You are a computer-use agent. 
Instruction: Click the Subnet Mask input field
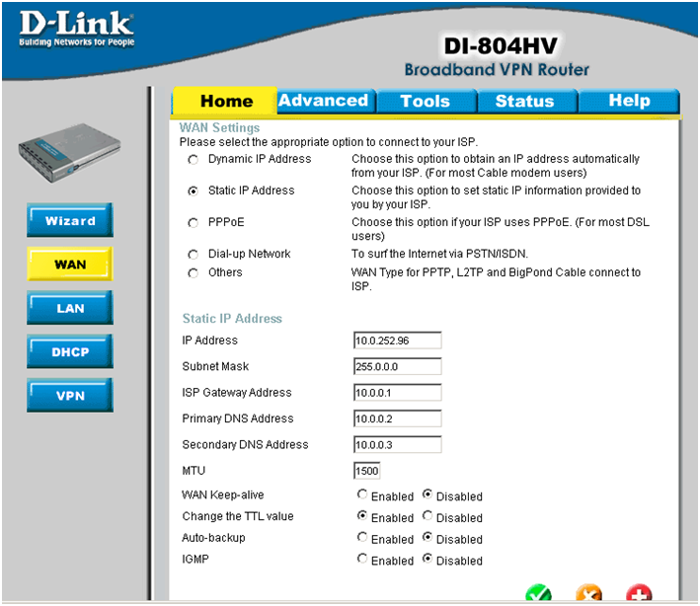[397, 366]
